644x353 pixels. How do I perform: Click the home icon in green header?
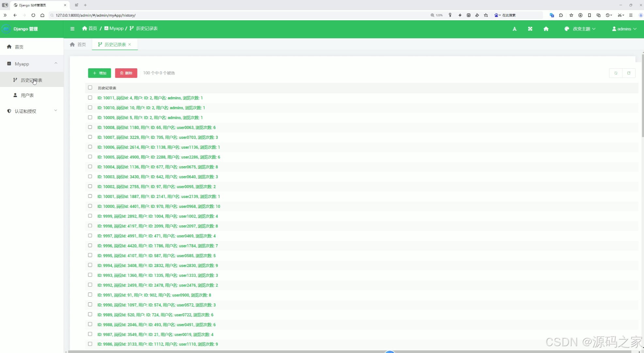[x=546, y=29]
